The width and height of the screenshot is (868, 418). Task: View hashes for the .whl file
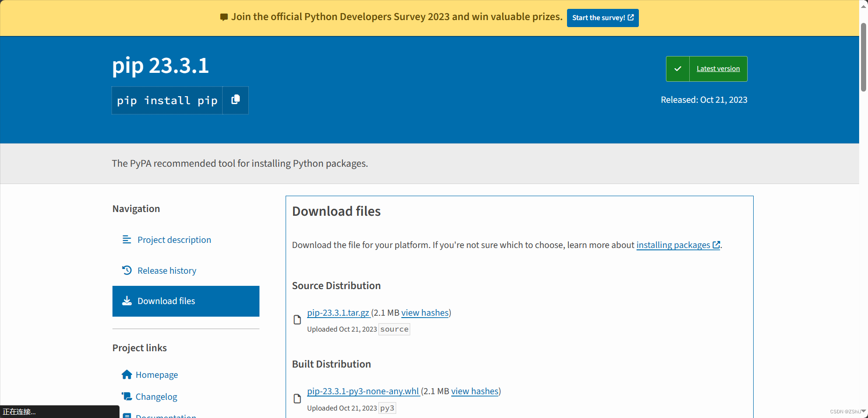(x=475, y=391)
